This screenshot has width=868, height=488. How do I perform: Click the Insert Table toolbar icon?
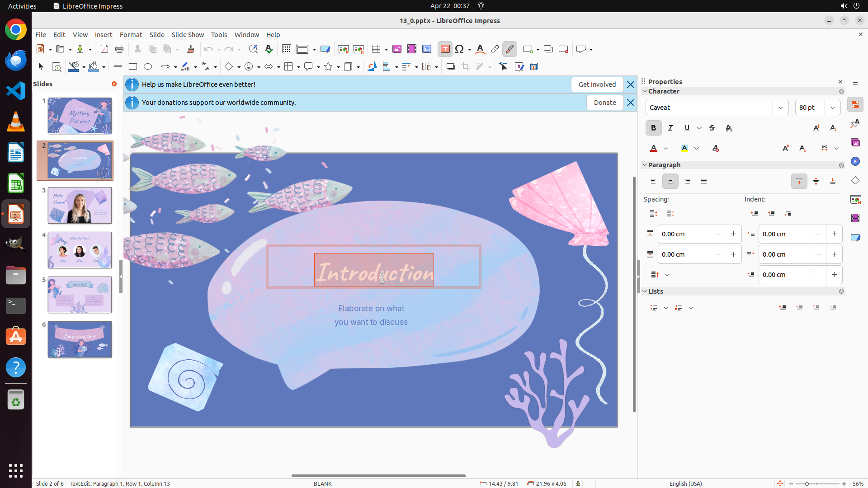point(376,49)
